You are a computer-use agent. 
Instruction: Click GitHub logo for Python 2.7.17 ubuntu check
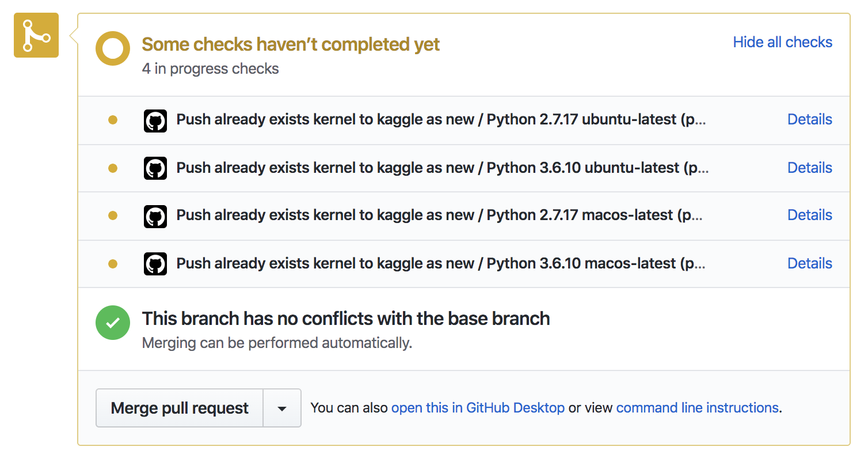[155, 120]
